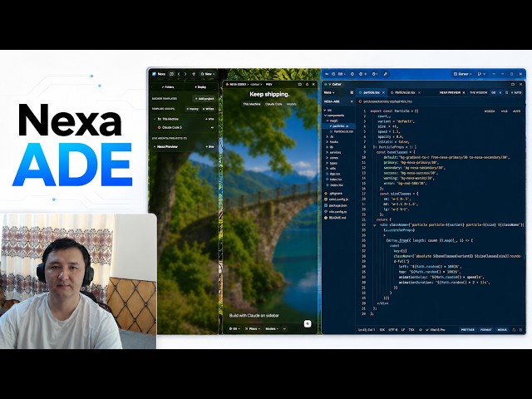Click the AUTO toggle in editor tab bar

516,92
